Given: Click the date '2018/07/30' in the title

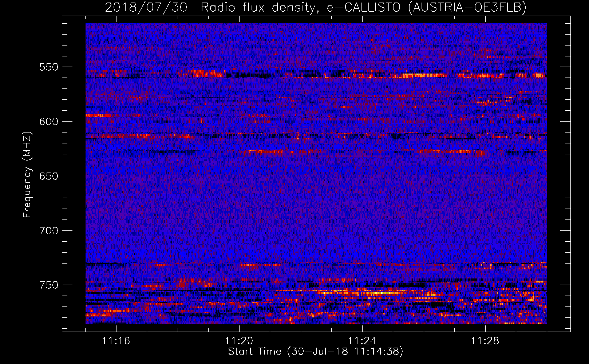Looking at the screenshot, I should (146, 7).
